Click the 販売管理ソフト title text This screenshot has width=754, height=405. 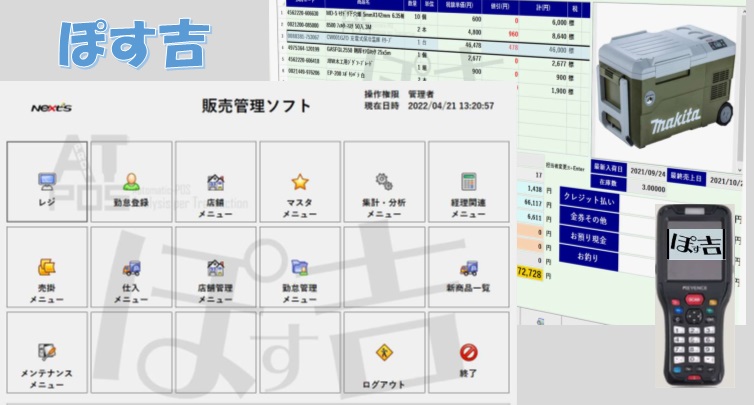pyautogui.click(x=256, y=105)
